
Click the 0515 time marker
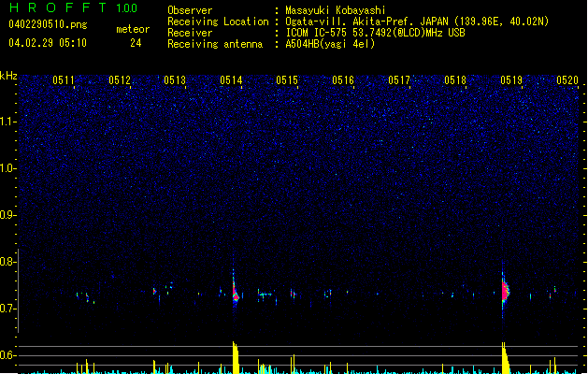tap(287, 80)
